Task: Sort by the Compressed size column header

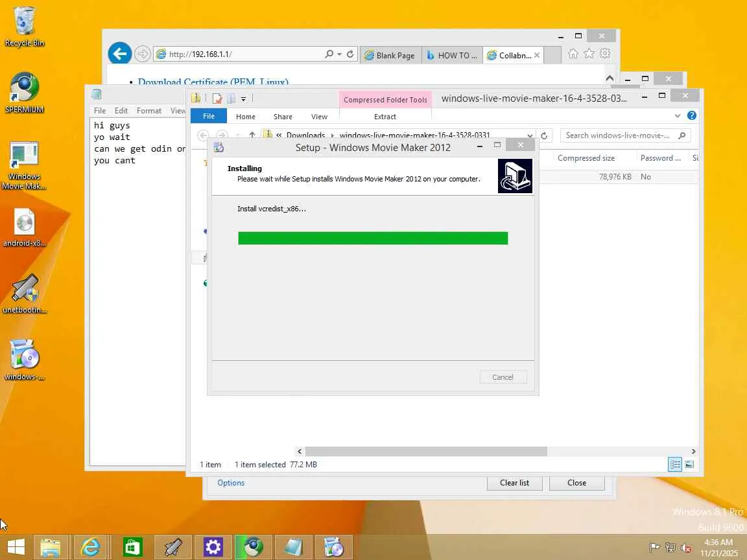Action: tap(586, 158)
